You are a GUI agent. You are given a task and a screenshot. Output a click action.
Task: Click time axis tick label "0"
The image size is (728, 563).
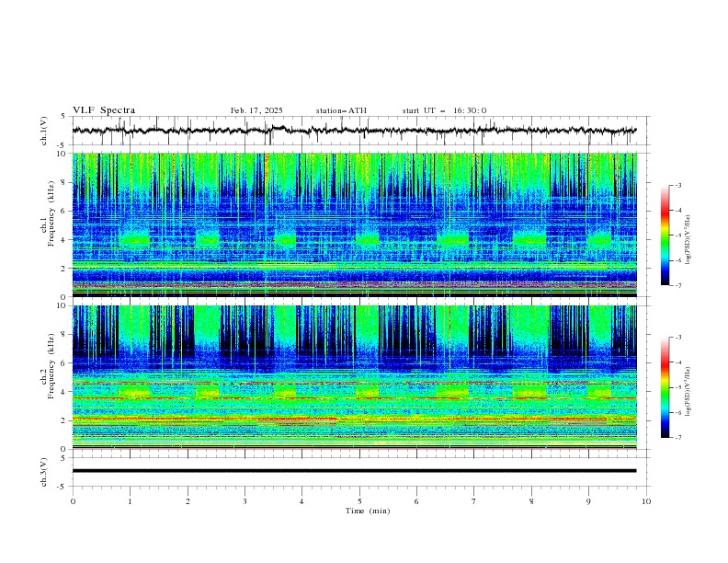point(73,501)
